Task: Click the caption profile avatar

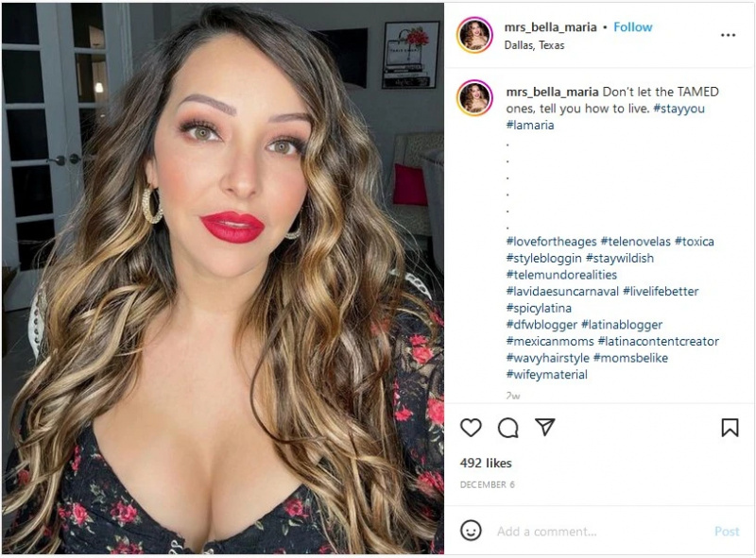Action: 474,98
